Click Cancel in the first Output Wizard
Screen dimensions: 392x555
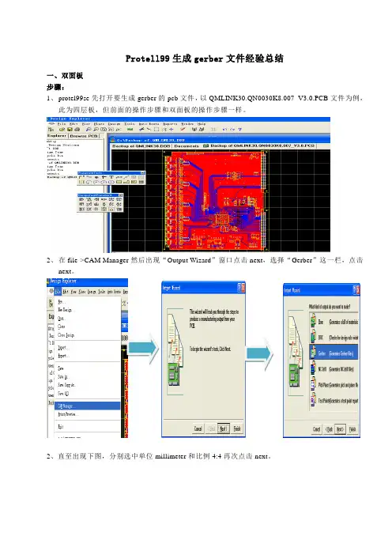(x=198, y=429)
